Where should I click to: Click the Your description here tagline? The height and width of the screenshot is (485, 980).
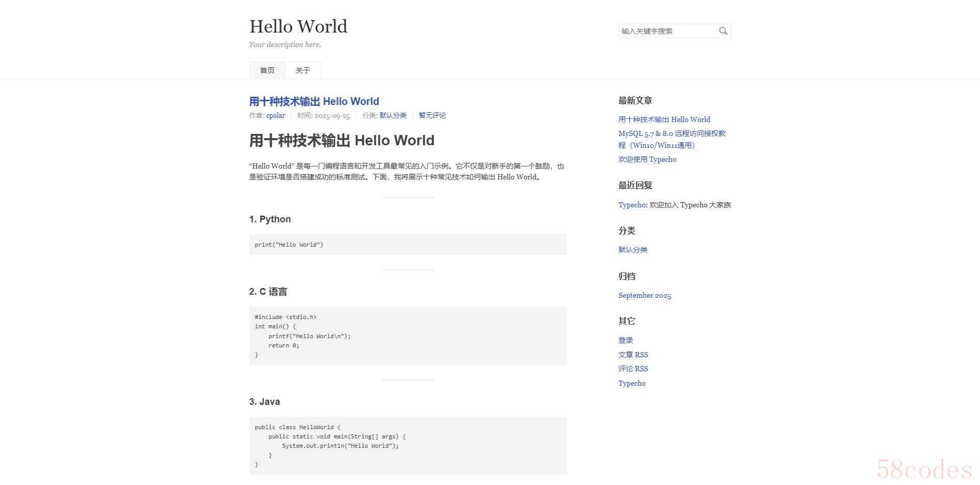click(x=285, y=44)
